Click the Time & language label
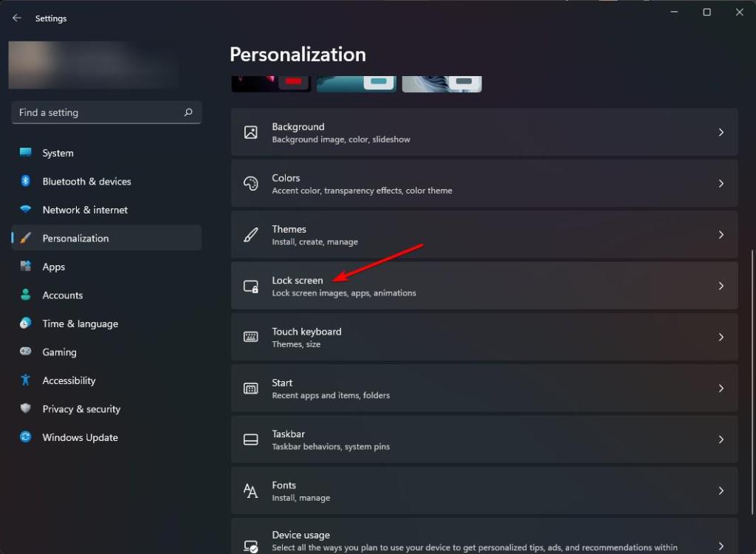Image resolution: width=756 pixels, height=554 pixels. (80, 324)
